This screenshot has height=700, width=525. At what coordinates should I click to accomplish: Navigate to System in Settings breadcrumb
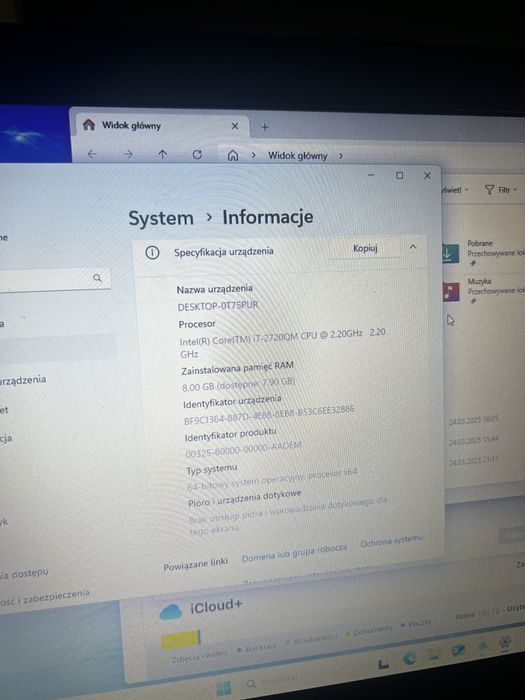pos(161,218)
